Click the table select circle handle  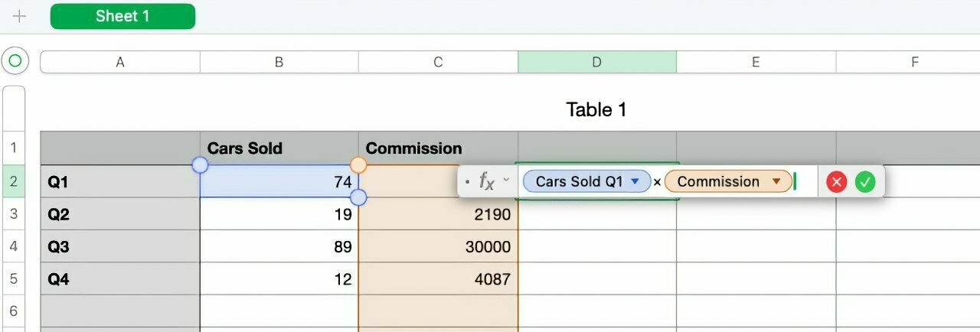15,61
